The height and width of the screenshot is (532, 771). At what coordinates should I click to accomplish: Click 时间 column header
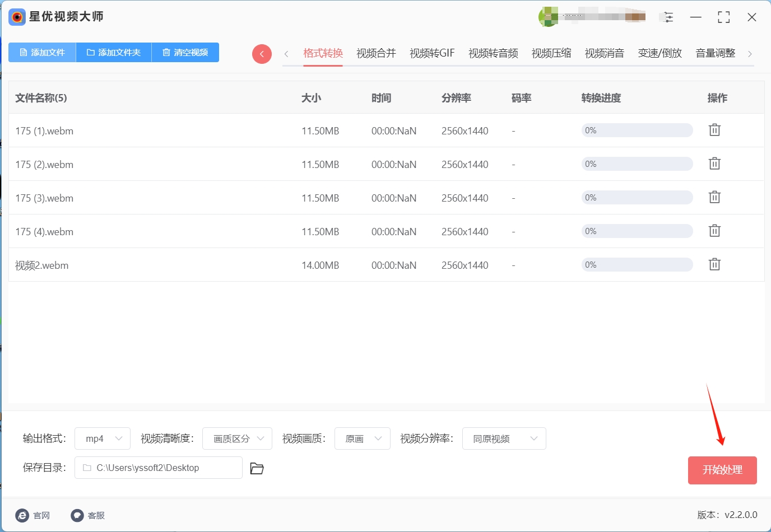tap(381, 98)
